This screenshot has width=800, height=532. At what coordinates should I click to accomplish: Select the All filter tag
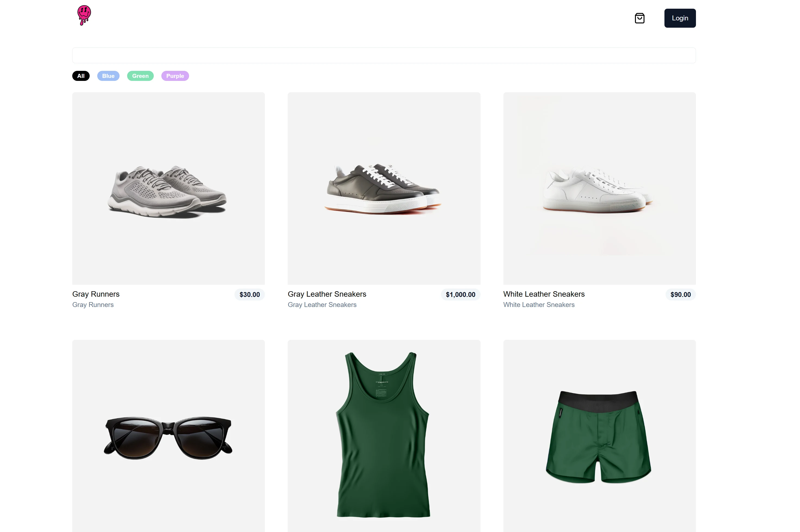tap(81, 76)
